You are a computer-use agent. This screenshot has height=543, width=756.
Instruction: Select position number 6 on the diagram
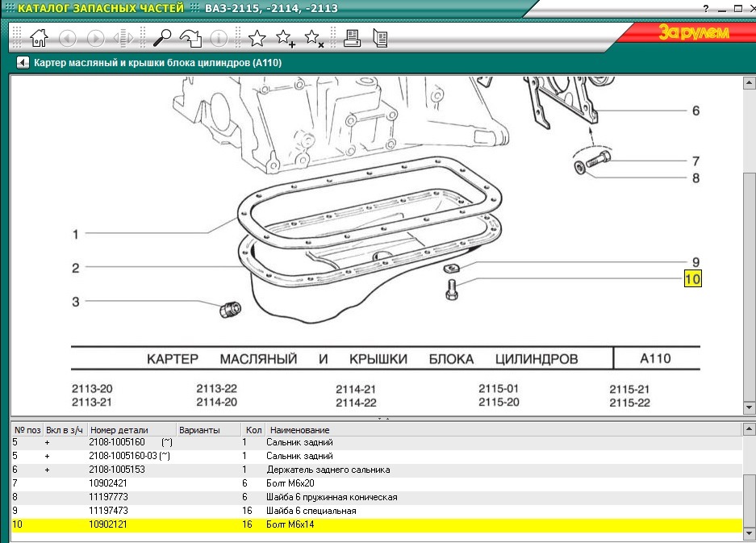coord(695,111)
